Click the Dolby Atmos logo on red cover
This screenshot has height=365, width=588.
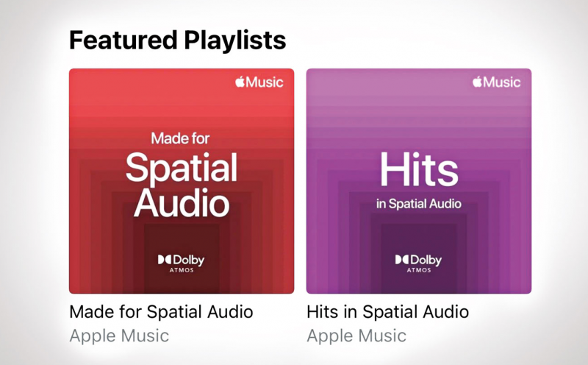pos(181,263)
